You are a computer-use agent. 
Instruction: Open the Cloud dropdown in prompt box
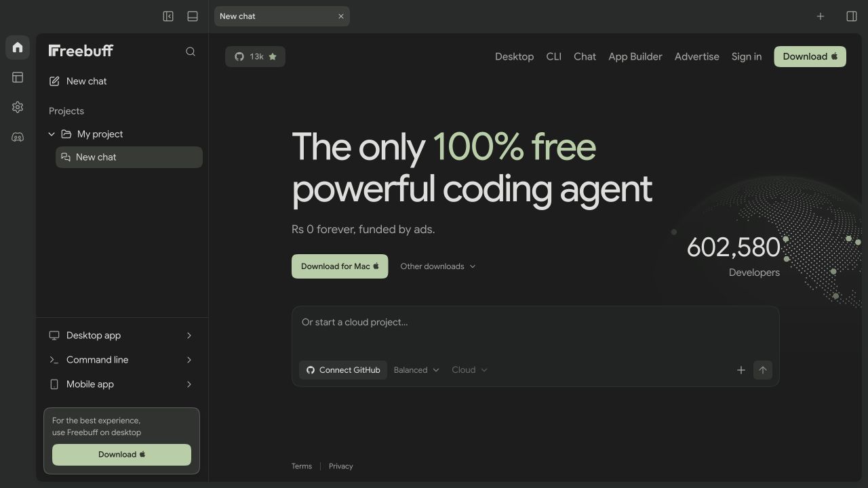[x=470, y=370]
